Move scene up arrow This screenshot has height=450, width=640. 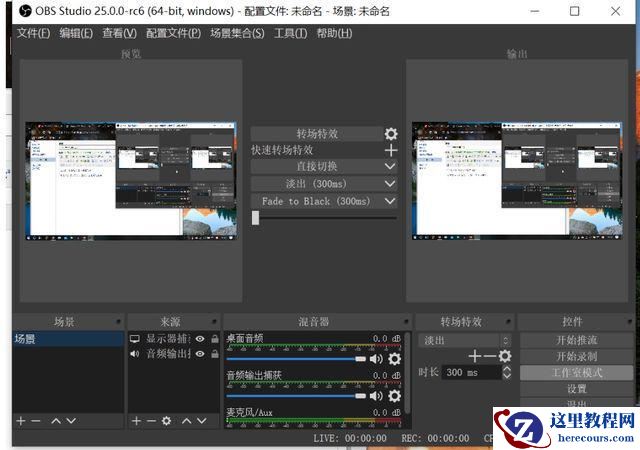56,421
